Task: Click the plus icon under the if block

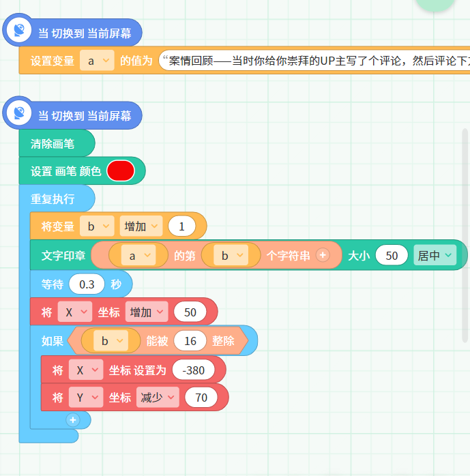Action: click(x=73, y=420)
